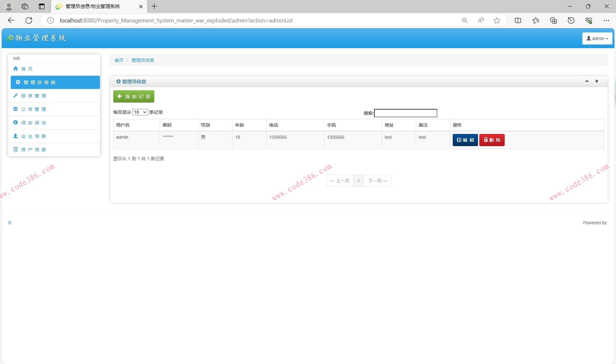Close the 管理员信息 panel with X icon
This screenshot has height=364, width=616.
597,81
